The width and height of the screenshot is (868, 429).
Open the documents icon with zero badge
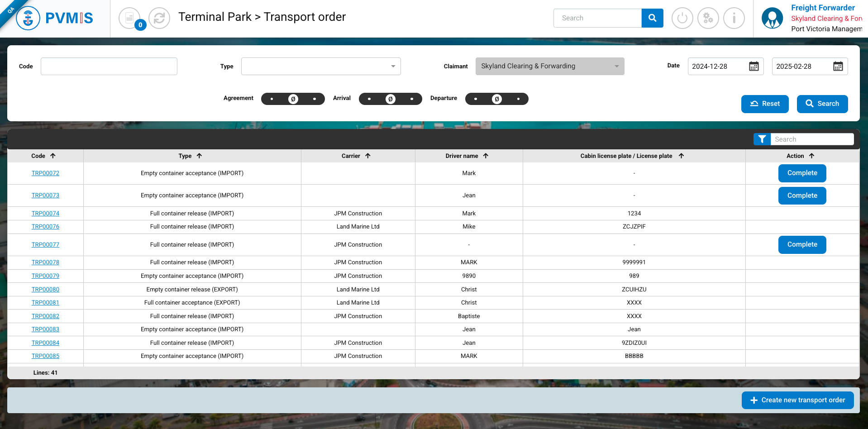(x=129, y=18)
